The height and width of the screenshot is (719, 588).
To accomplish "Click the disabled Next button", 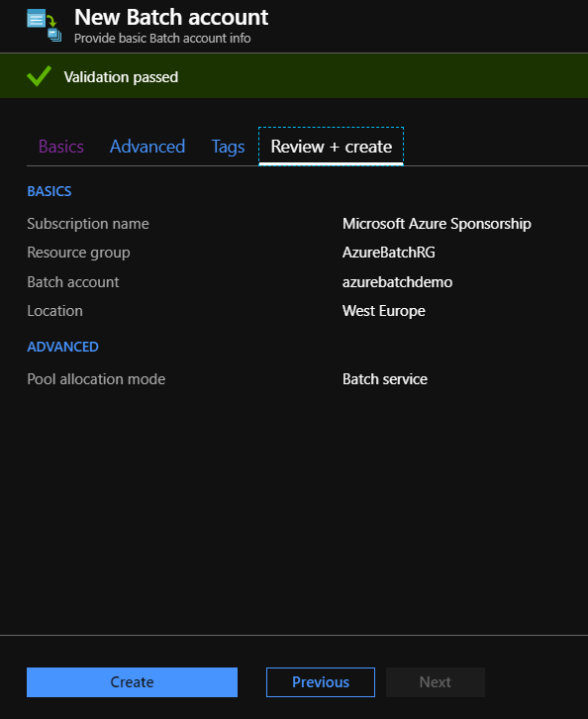I will pyautogui.click(x=435, y=681).
